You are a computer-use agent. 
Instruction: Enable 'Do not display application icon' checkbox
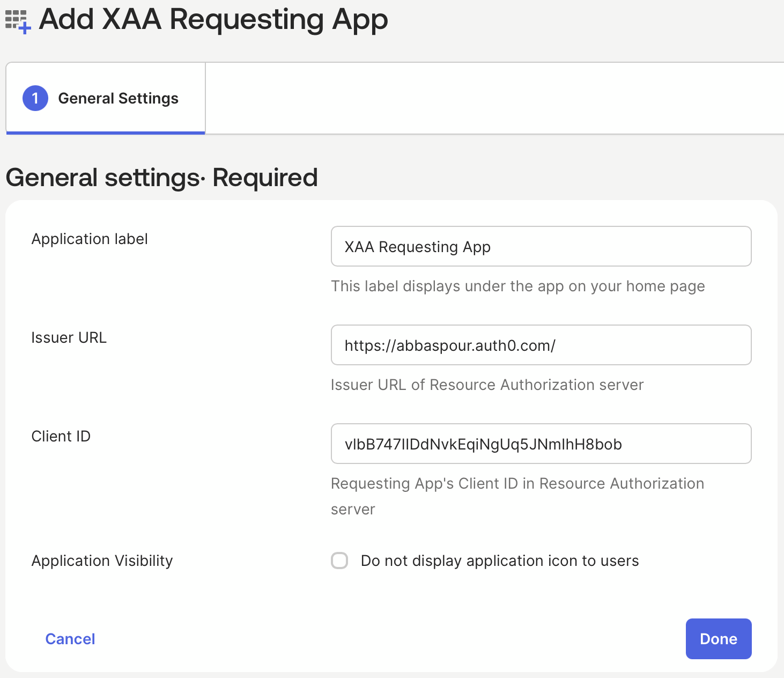[339, 561]
